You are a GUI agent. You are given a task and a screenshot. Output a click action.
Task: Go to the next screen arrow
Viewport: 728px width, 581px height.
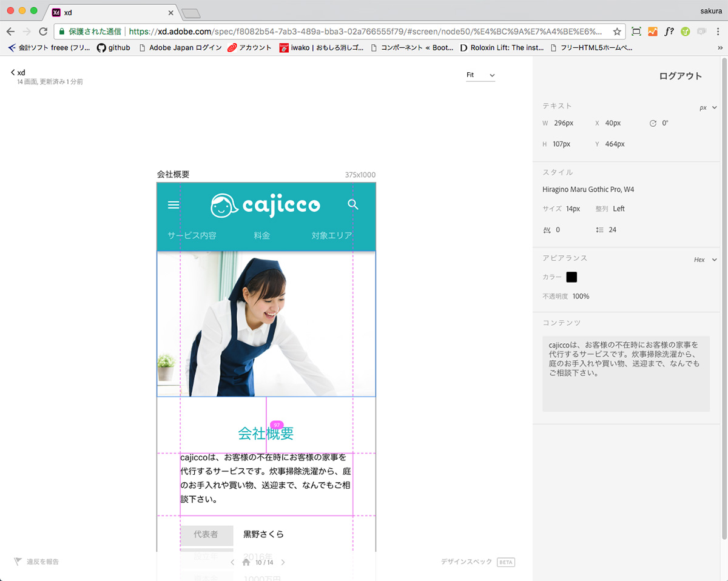click(x=283, y=562)
